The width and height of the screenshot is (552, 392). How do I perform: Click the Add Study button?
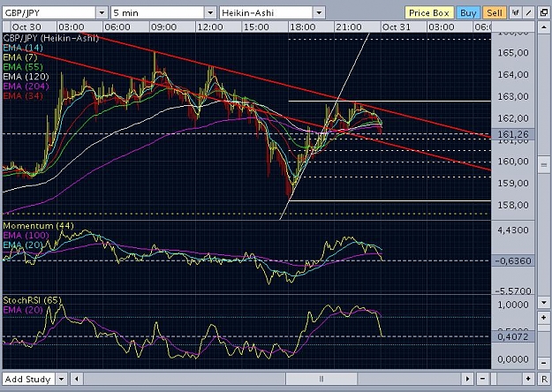coord(28,379)
